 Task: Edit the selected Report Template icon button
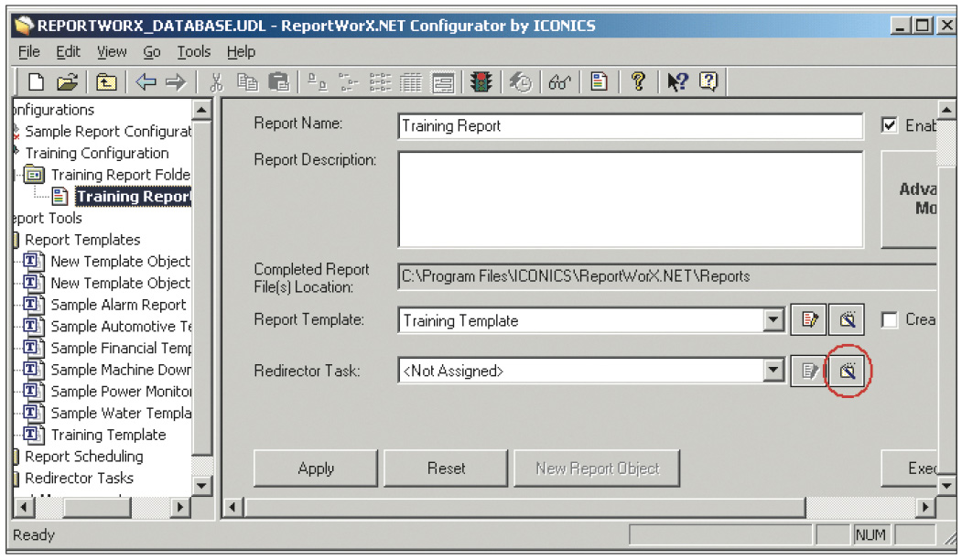(808, 319)
